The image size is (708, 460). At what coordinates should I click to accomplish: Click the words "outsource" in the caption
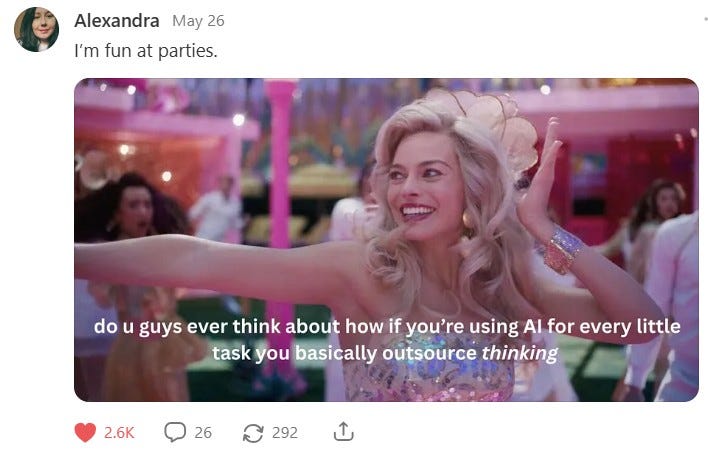click(x=429, y=353)
